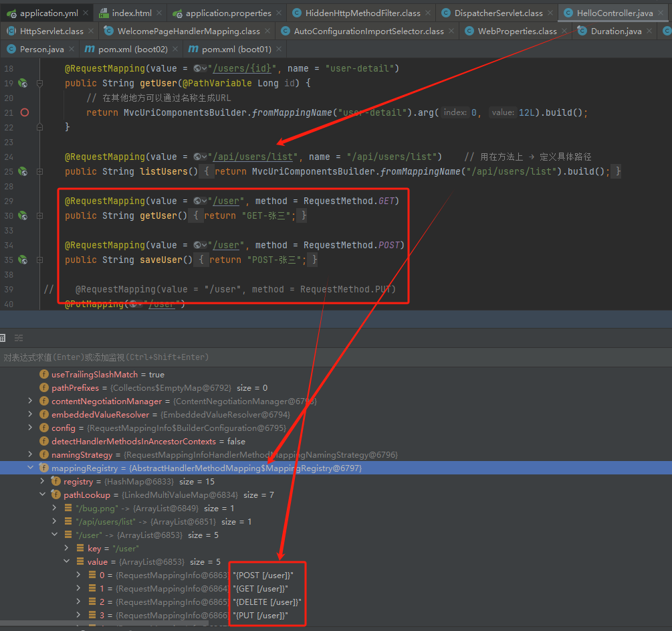Screen dimensions: 672x631
Task: Click request mapping gutter icon on line 30
Action: point(23,215)
